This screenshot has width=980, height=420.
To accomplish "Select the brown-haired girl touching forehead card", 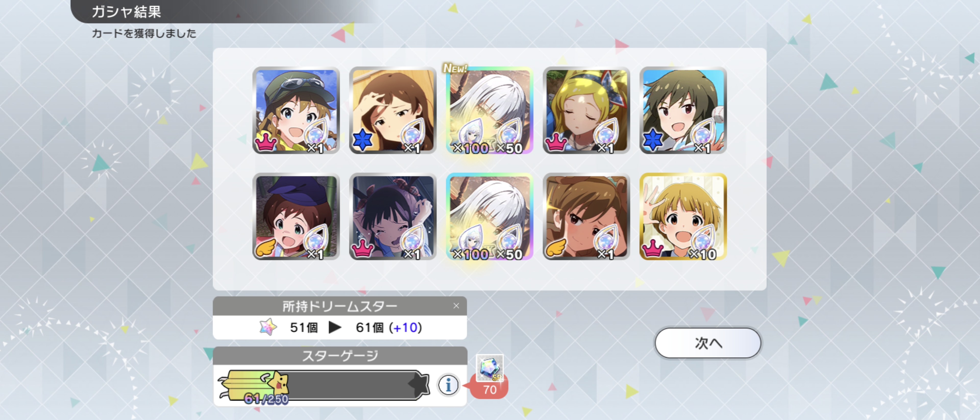I will coord(393,110).
